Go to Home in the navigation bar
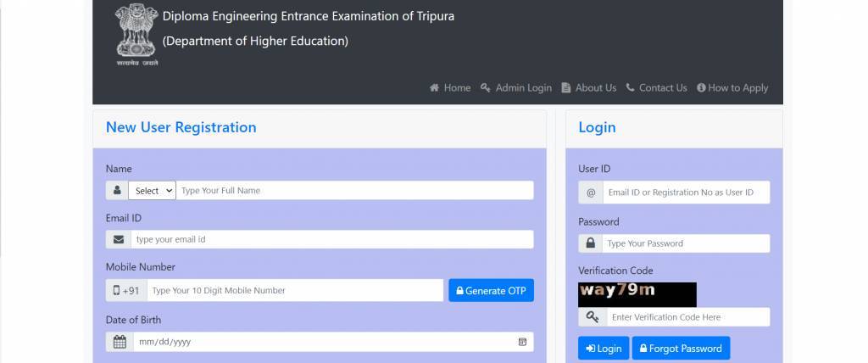 point(450,88)
